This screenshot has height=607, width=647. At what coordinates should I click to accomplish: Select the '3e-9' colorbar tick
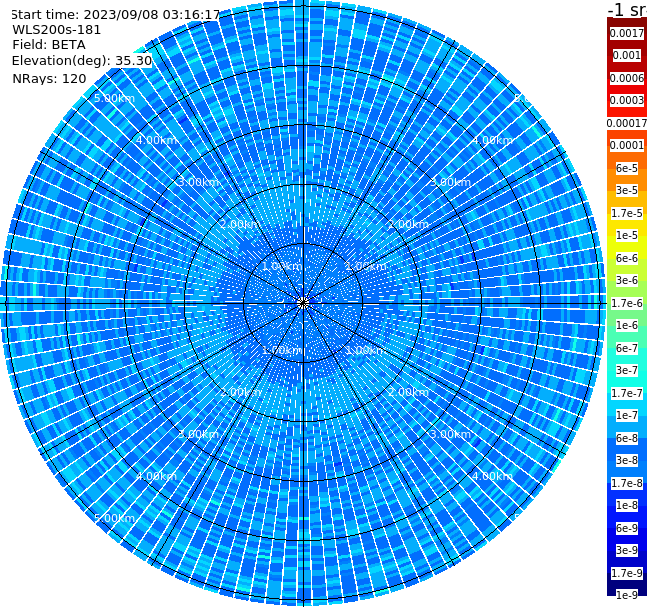(x=627, y=550)
